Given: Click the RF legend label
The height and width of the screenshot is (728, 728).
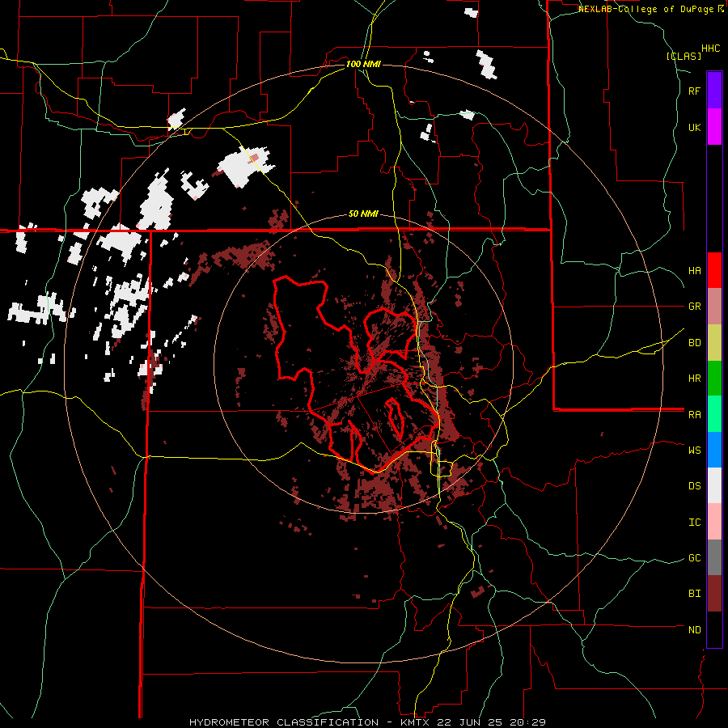Looking at the screenshot, I should point(694,91).
